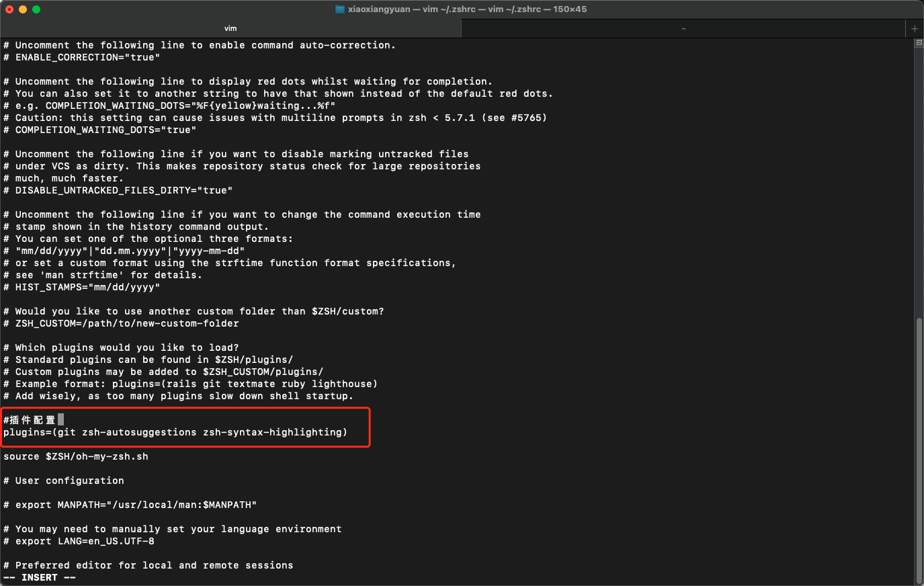Click the folder proxy icon in title bar

click(x=340, y=9)
